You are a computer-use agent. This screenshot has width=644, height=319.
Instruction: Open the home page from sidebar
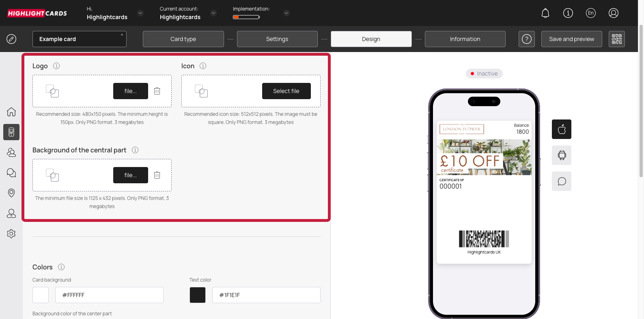[11, 112]
